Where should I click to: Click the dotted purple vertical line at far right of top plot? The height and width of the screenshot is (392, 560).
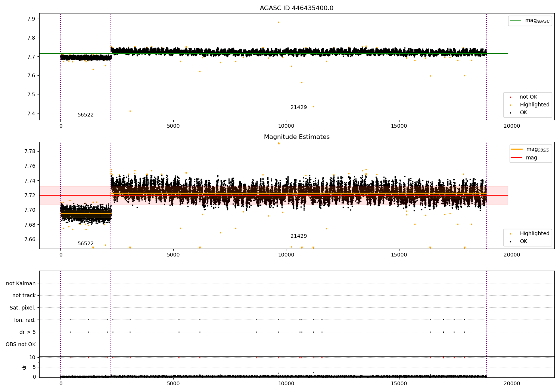(486, 67)
